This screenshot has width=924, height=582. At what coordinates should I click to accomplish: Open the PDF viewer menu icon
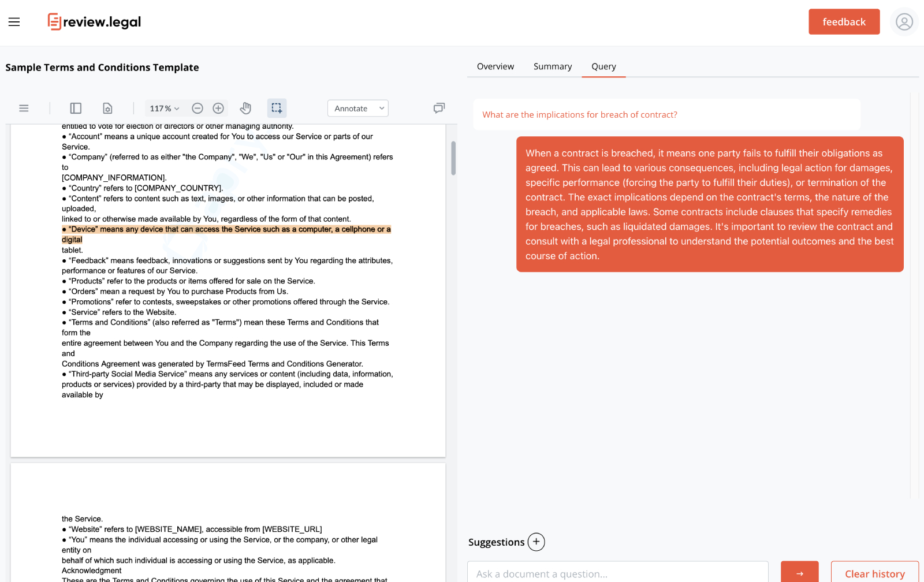[x=24, y=108]
